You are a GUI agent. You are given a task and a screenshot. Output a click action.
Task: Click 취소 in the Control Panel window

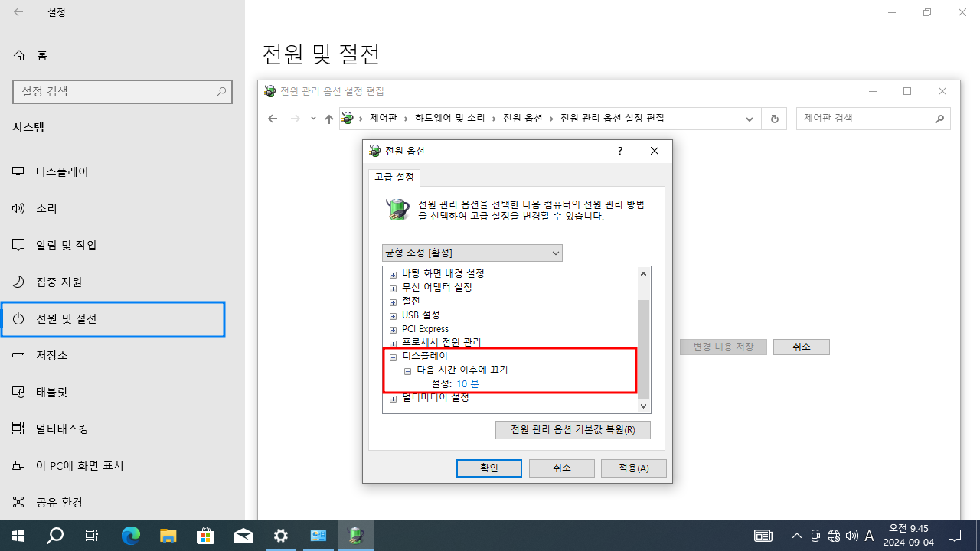802,347
